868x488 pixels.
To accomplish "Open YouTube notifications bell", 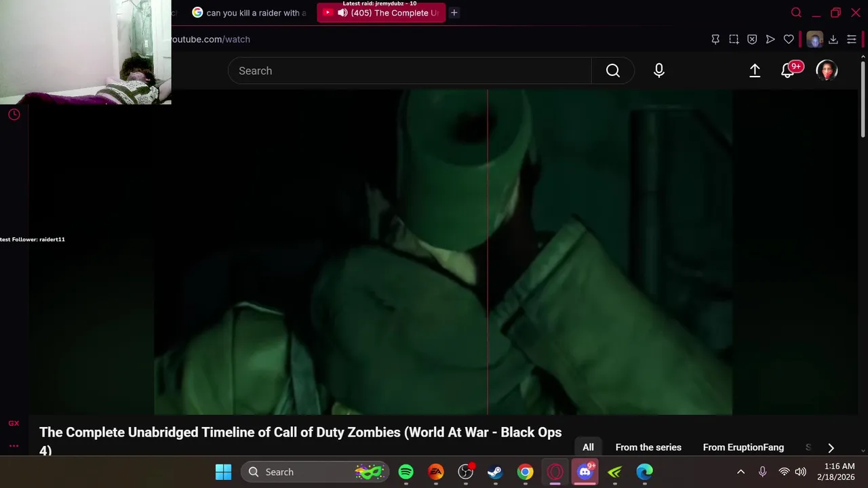I will point(788,70).
